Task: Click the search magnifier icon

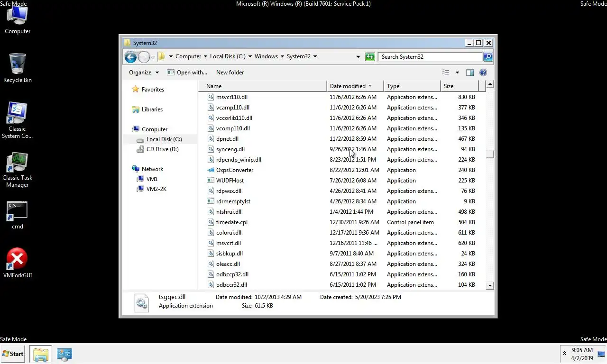Action: point(487,57)
